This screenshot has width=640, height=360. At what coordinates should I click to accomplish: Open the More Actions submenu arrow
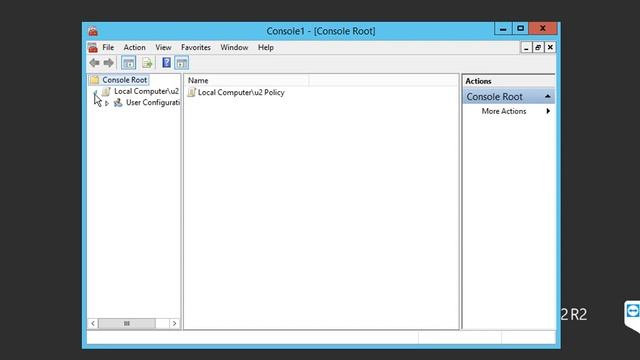pos(548,111)
